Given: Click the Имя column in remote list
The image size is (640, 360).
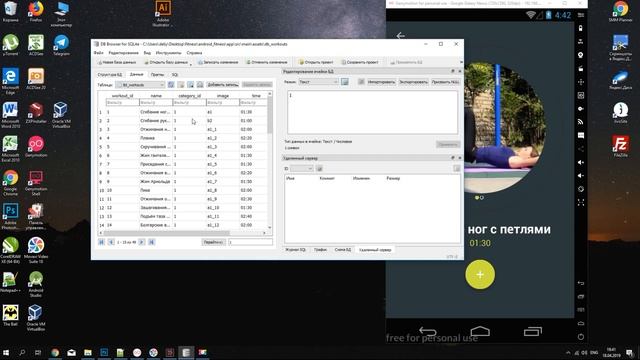Looking at the screenshot, I should coord(291,179).
